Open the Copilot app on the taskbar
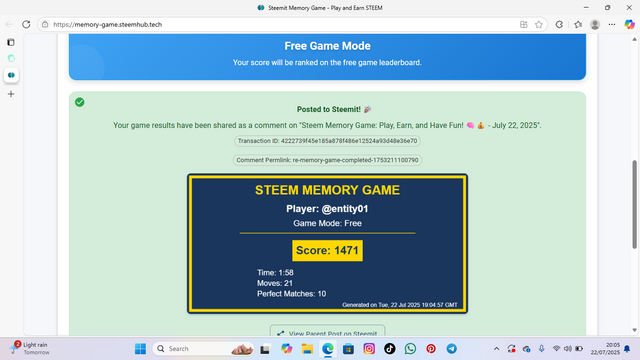640x360 pixels. point(287,349)
